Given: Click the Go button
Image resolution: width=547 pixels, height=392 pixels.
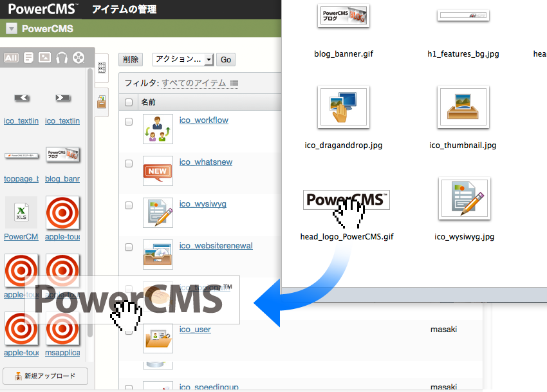Looking at the screenshot, I should click(x=226, y=59).
